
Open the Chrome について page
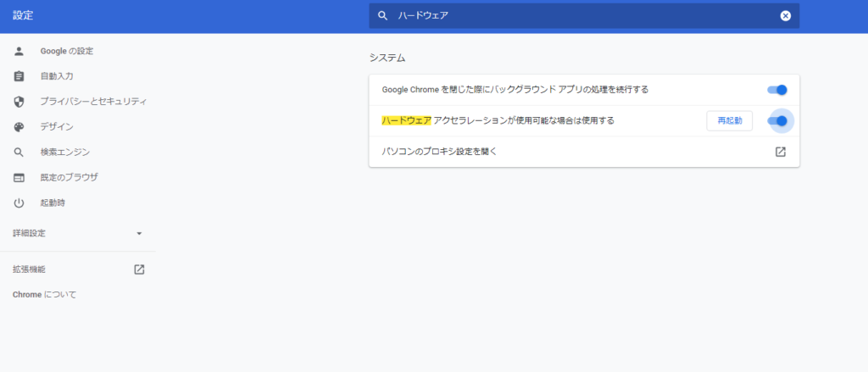[x=44, y=295]
